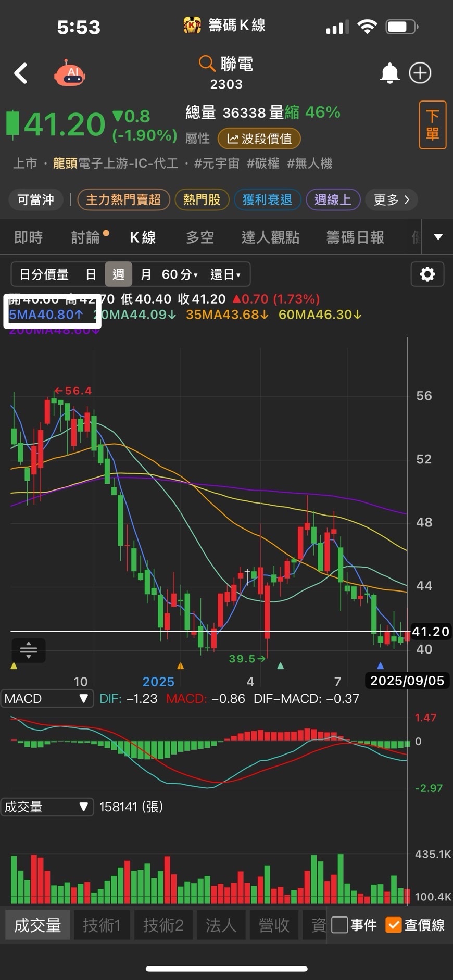Tap the 39.5 low price marker
This screenshot has width=453, height=980.
247,659
